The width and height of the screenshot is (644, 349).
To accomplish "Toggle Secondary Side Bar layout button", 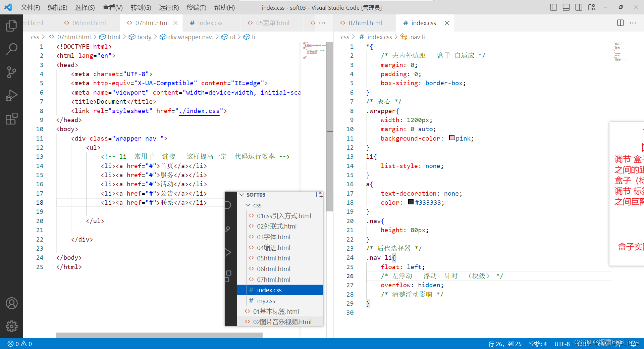I will click(x=579, y=7).
